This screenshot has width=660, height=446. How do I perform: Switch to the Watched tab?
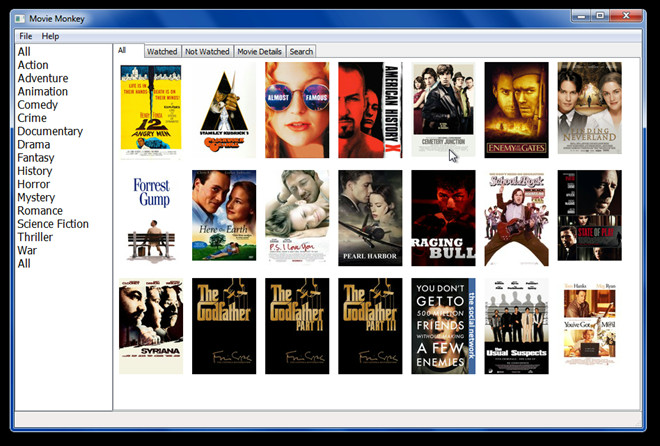(162, 51)
